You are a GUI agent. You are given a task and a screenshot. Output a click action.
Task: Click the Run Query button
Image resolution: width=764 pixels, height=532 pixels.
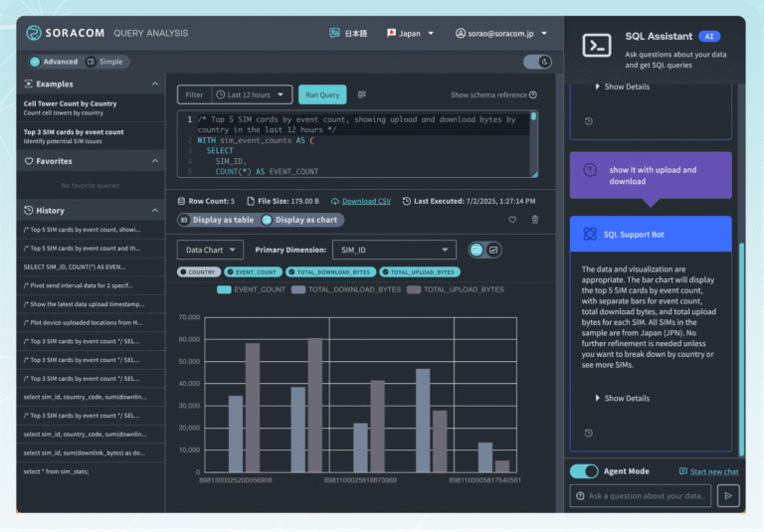coord(322,94)
